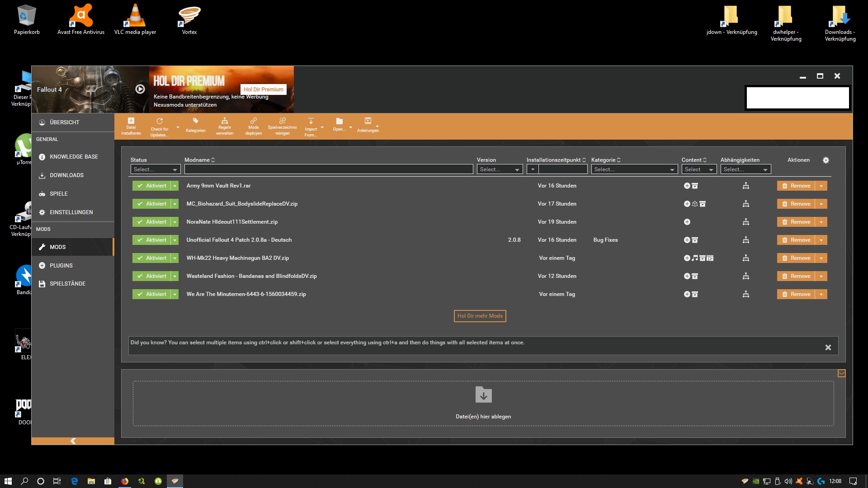The width and height of the screenshot is (868, 488).
Task: Disable the Unofficial Fallout 4 Patch mod
Action: click(x=151, y=240)
